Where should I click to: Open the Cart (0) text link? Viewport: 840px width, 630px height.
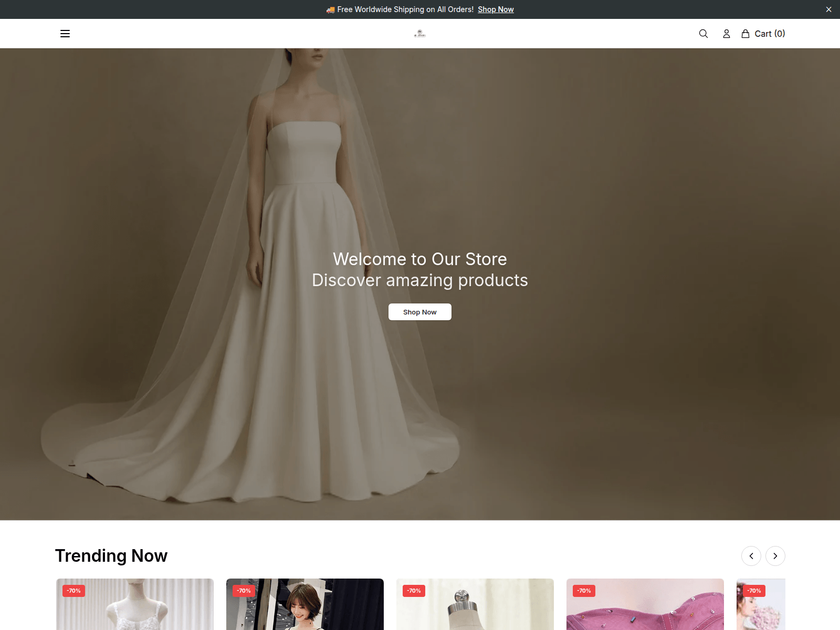pyautogui.click(x=770, y=34)
